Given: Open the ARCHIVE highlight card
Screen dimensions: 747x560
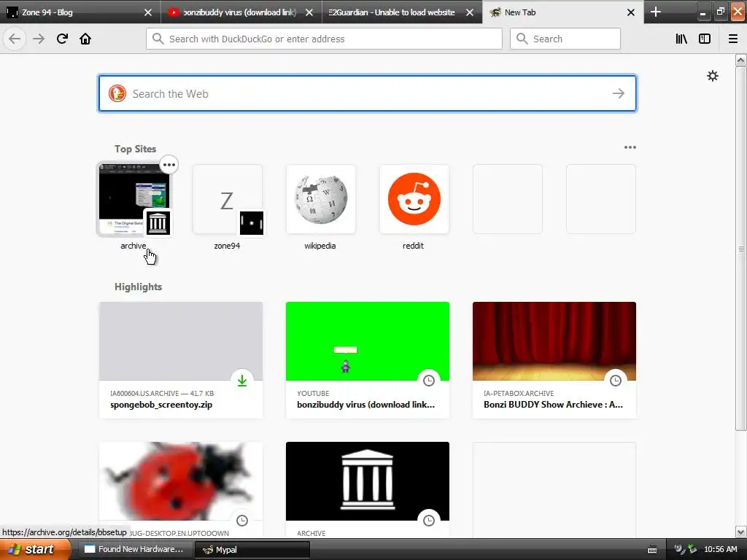Looking at the screenshot, I should [x=368, y=490].
